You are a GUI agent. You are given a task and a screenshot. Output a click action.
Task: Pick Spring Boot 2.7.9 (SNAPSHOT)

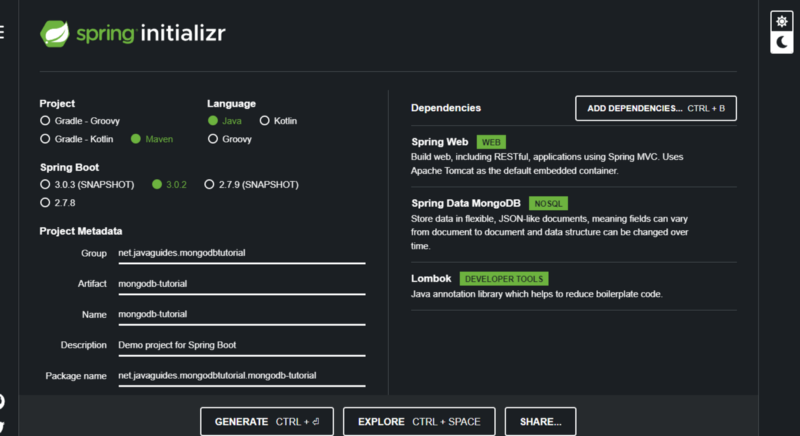click(252, 185)
